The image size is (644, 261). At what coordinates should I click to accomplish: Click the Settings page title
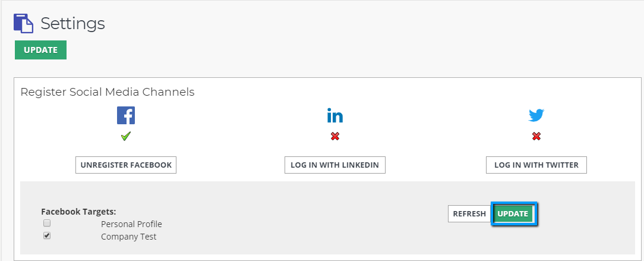(x=72, y=23)
